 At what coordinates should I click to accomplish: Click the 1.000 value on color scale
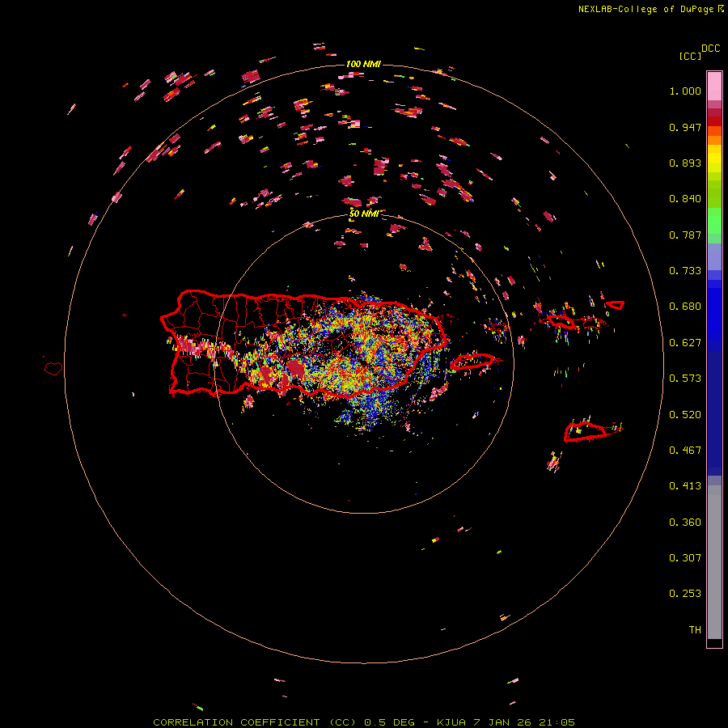(x=685, y=91)
